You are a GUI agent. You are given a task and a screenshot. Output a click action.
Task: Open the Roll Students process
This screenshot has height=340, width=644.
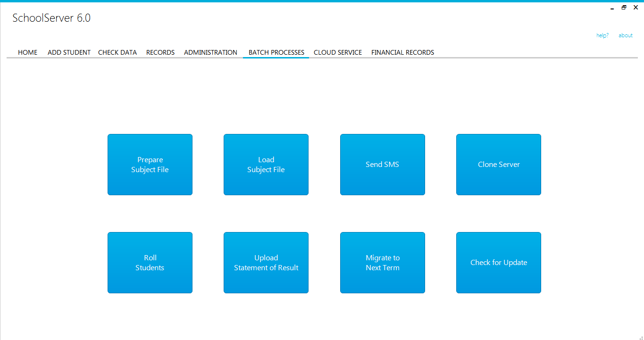pyautogui.click(x=150, y=263)
